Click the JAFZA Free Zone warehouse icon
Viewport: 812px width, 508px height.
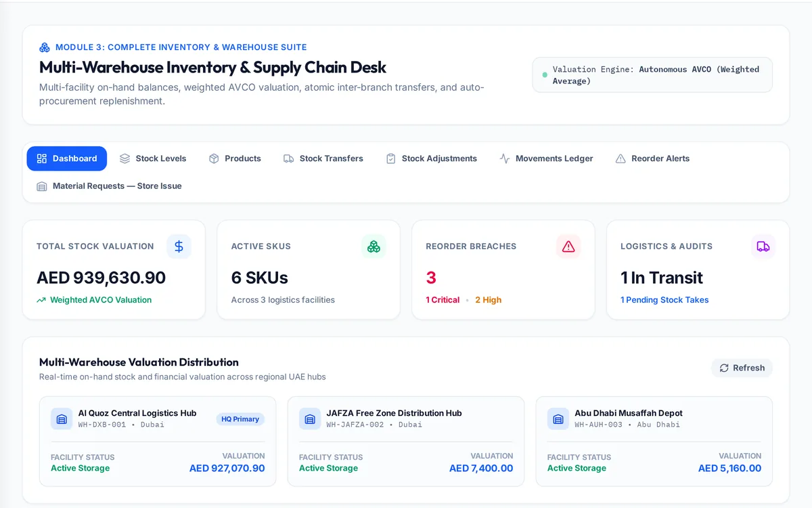pyautogui.click(x=310, y=419)
